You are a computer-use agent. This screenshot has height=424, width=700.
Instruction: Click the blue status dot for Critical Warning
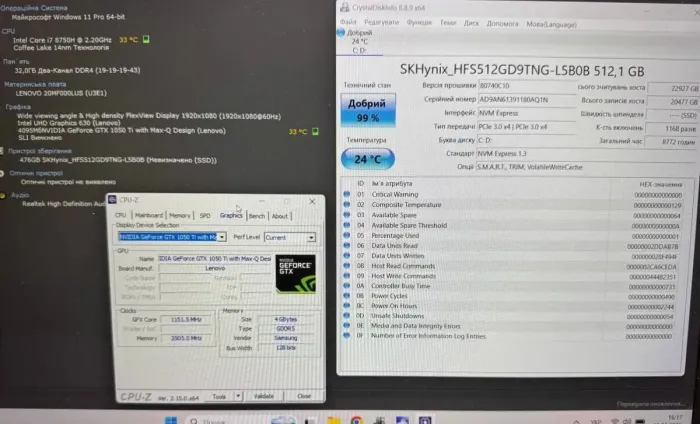(346, 194)
